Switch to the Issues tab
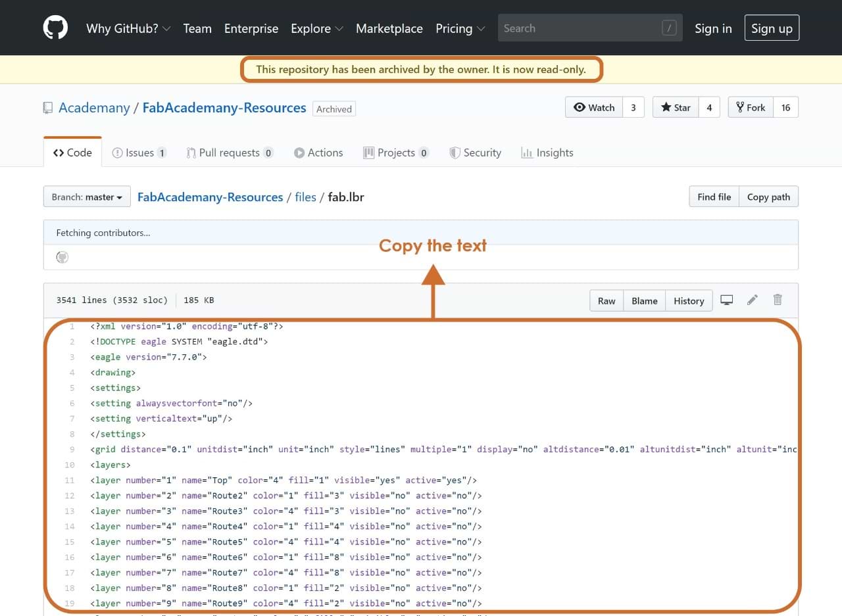Viewport: 842px width, 616px height. pyautogui.click(x=139, y=153)
